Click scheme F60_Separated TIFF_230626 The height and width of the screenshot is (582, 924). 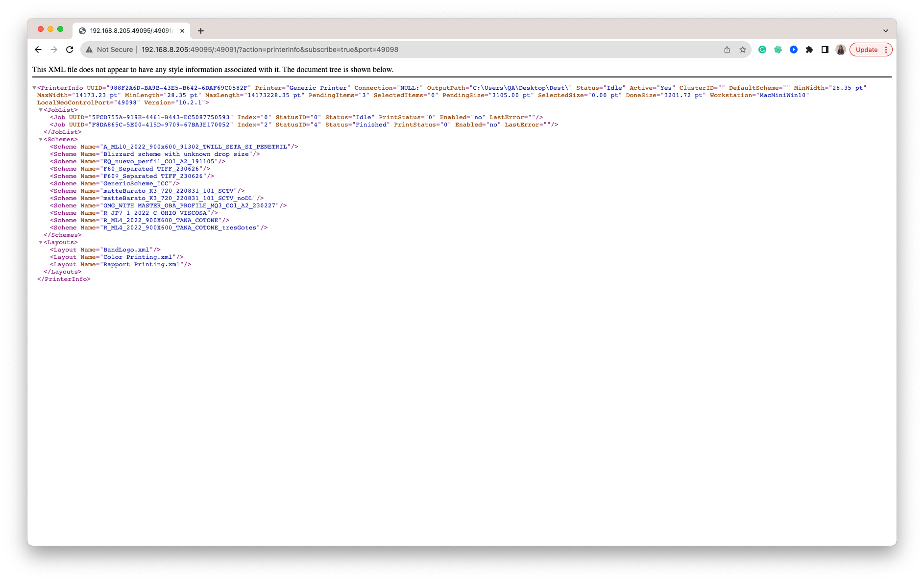point(130,169)
